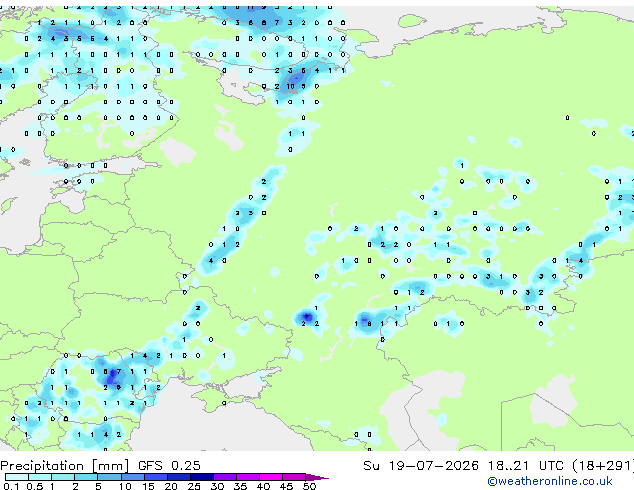The image size is (634, 490).
Task: Select the 45 mm magenta legend swatch
Action: click(294, 477)
